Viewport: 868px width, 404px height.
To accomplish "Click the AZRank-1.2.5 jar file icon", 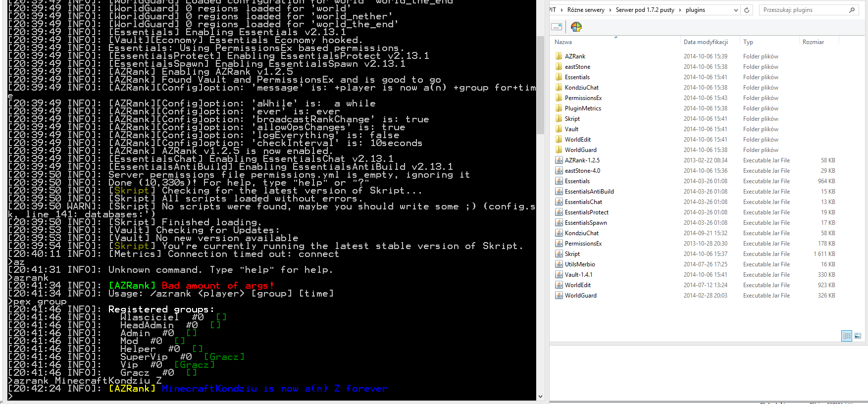I will tap(559, 160).
